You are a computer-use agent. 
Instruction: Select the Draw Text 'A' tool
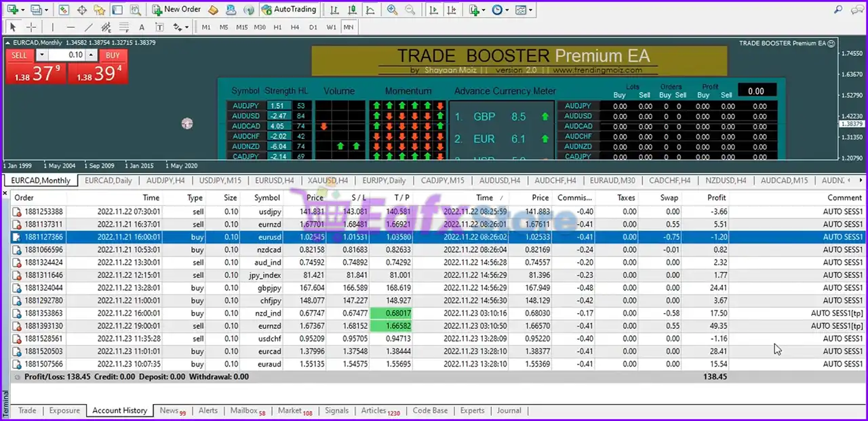click(142, 27)
